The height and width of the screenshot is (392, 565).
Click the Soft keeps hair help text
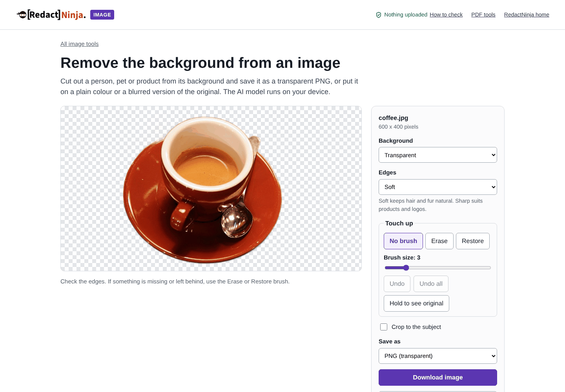(x=430, y=205)
